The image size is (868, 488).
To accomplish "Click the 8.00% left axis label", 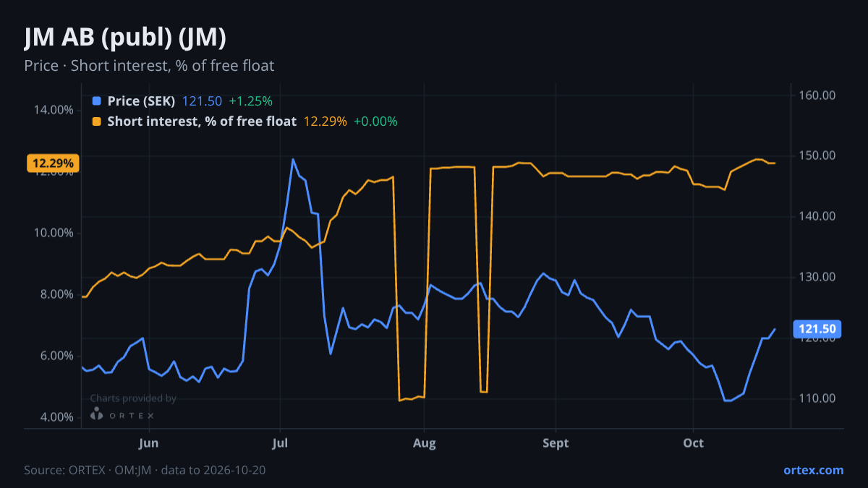I will (56, 294).
